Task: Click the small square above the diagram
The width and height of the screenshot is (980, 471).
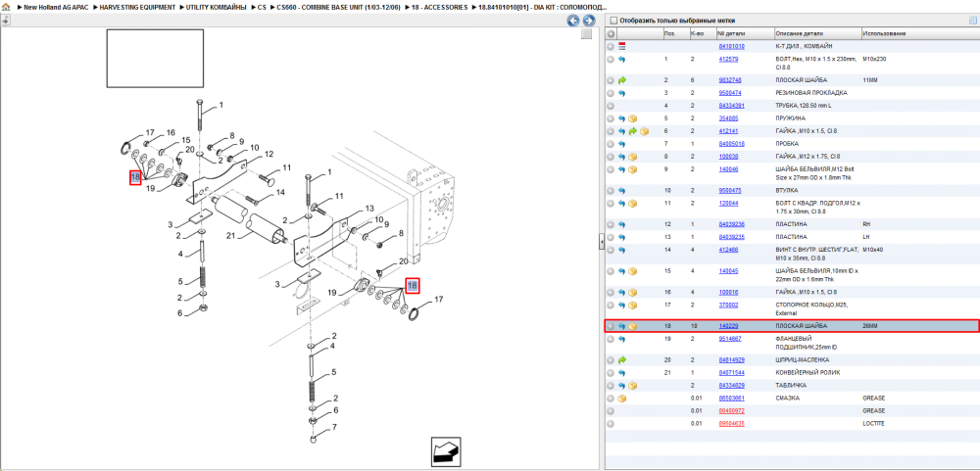Action: click(x=586, y=34)
